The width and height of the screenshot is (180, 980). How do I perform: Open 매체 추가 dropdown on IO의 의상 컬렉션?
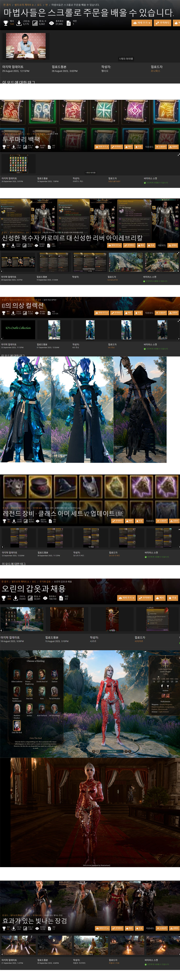coord(102,313)
